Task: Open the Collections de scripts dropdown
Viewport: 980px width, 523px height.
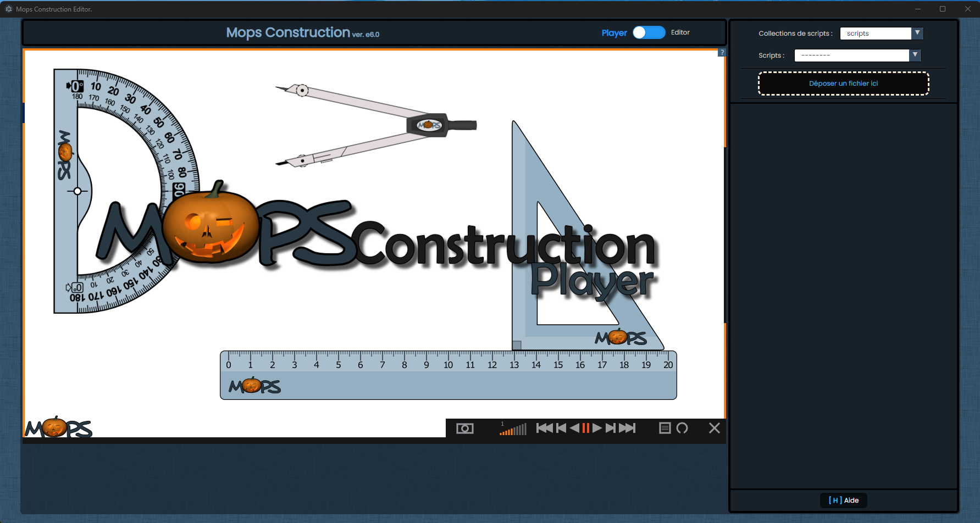Action: pos(881,34)
